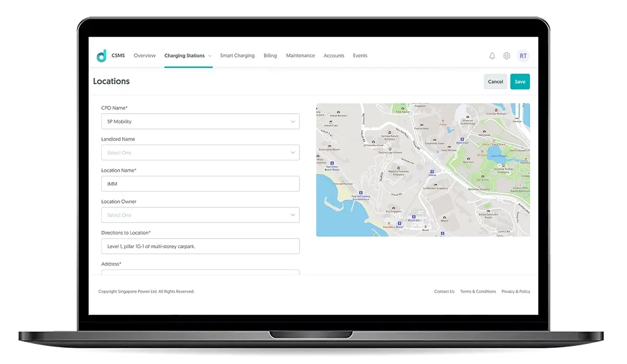Viewport: 627px width, 364px height.
Task: Open the Privacy & Policy link
Action: coord(516,291)
